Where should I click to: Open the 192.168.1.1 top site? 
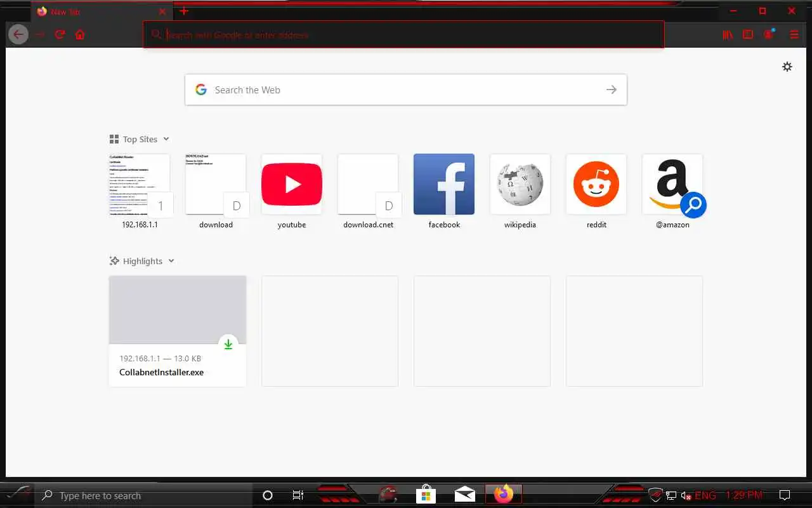[x=140, y=191]
